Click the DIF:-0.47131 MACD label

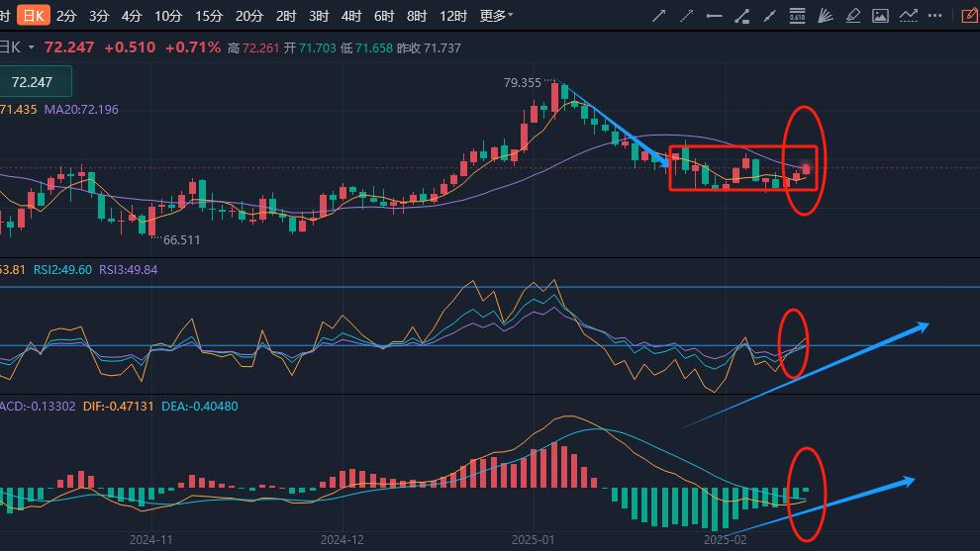118,406
